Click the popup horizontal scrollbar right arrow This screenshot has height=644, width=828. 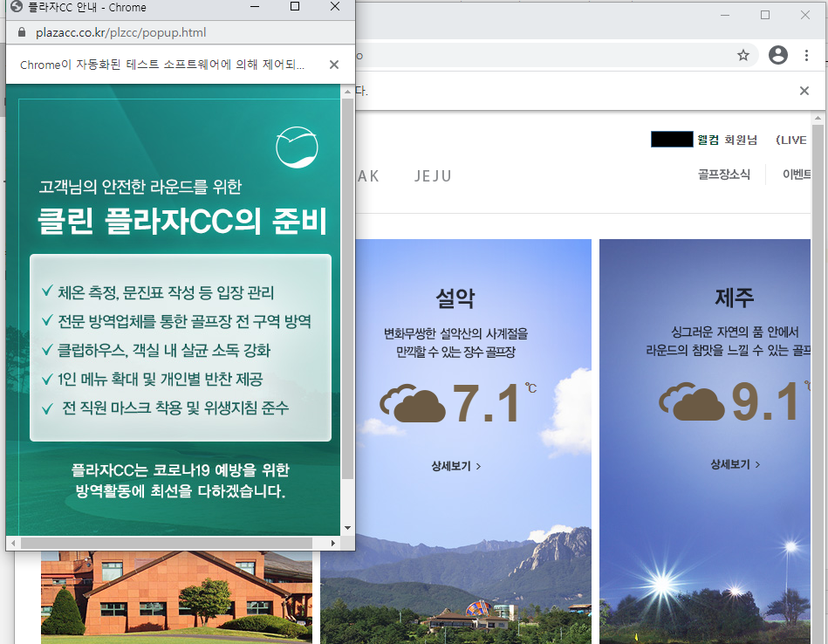[332, 543]
